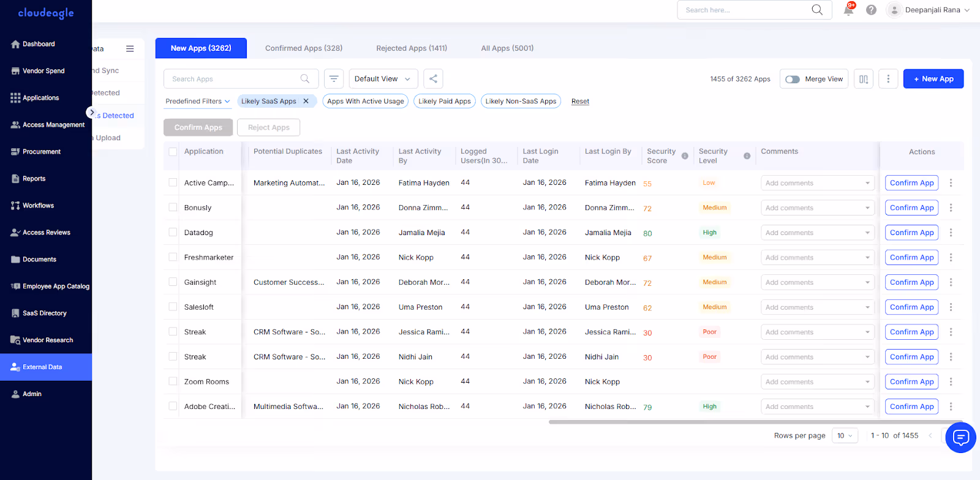Open the notifications bell
Screen dimensions: 980x480
[848, 10]
